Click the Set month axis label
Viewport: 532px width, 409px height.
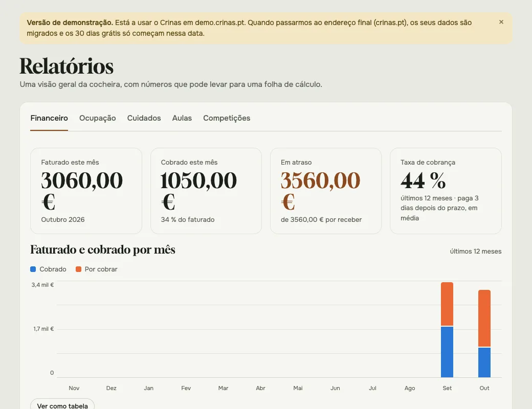[x=447, y=388]
